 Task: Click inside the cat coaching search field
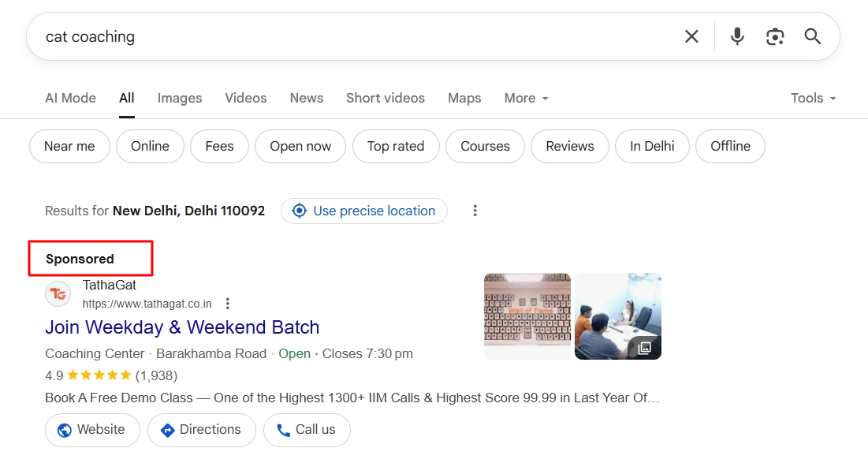click(x=355, y=36)
